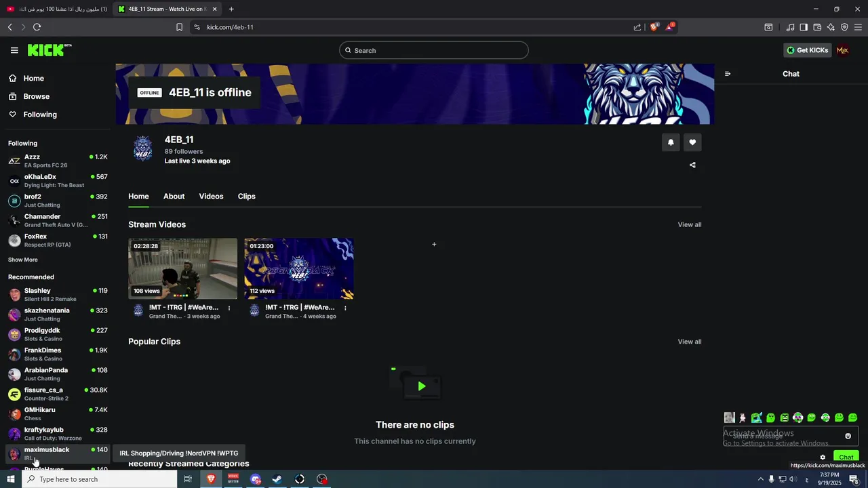This screenshot has width=868, height=488.
Task: Enable notifications with the bell button
Action: tap(671, 142)
